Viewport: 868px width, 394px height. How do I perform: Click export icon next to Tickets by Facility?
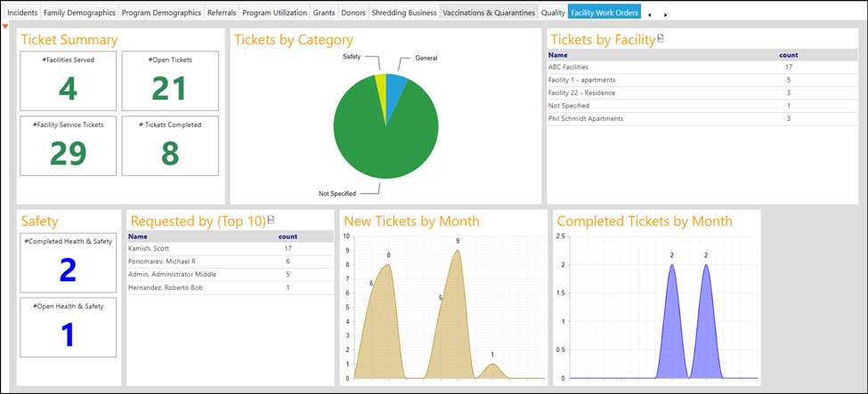point(660,38)
